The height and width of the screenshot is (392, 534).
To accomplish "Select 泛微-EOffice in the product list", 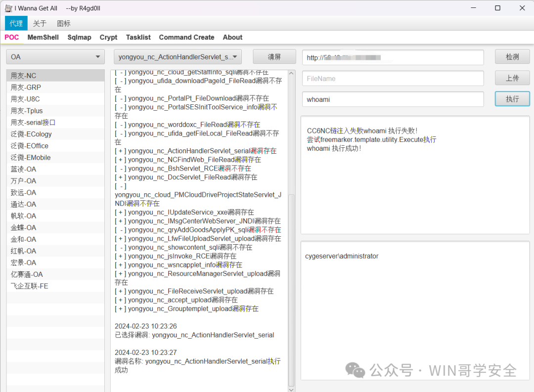I will point(55,146).
